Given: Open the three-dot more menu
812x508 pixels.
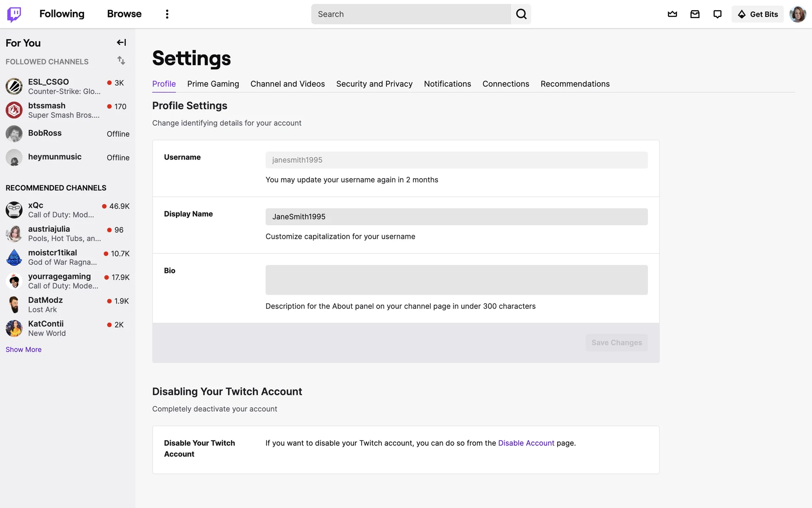Looking at the screenshot, I should [x=167, y=14].
